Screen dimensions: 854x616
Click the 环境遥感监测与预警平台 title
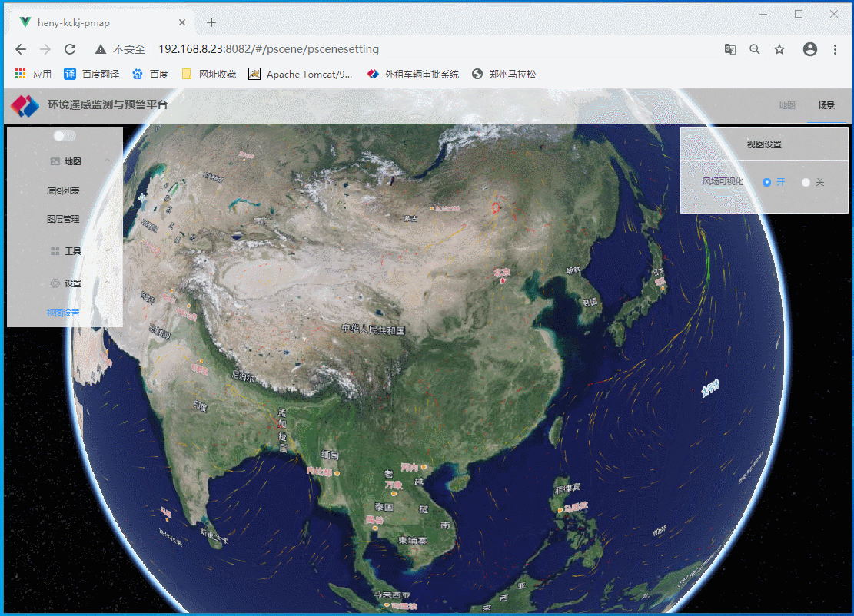(x=108, y=104)
